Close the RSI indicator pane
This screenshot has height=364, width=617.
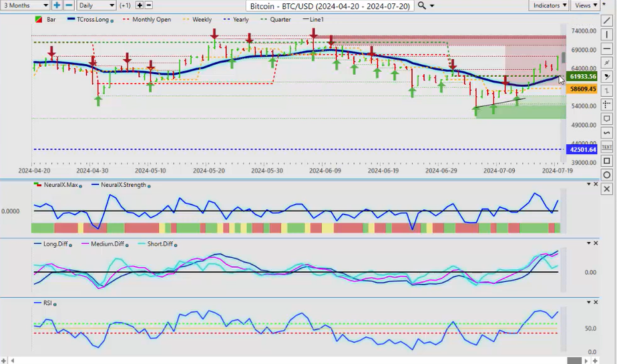[596, 302]
